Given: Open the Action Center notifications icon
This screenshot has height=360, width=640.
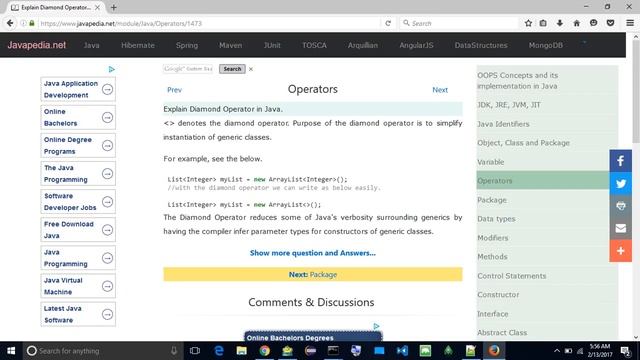Looking at the screenshot, I should tap(625, 351).
